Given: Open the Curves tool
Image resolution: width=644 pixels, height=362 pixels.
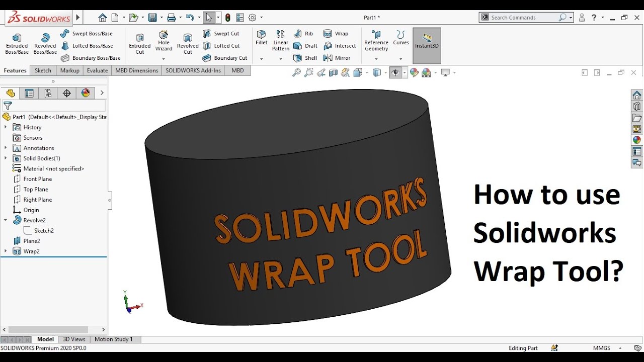Looking at the screenshot, I should click(x=401, y=38).
